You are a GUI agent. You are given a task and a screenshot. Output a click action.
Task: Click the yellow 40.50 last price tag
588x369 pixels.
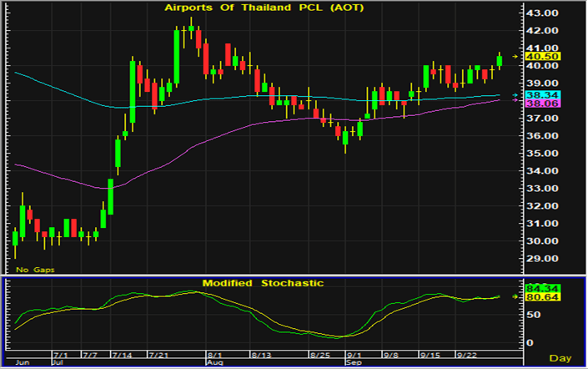[x=538, y=56]
